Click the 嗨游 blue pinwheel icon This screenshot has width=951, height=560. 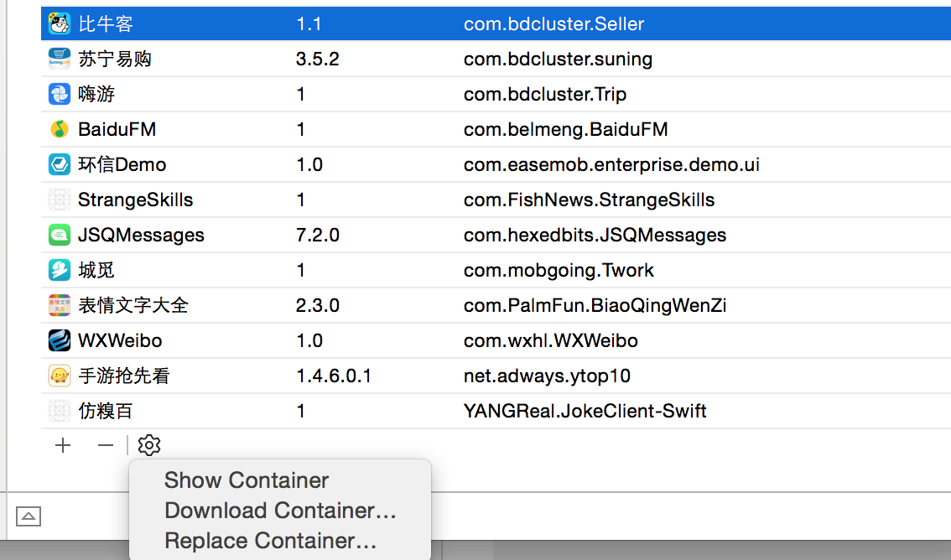coord(60,94)
